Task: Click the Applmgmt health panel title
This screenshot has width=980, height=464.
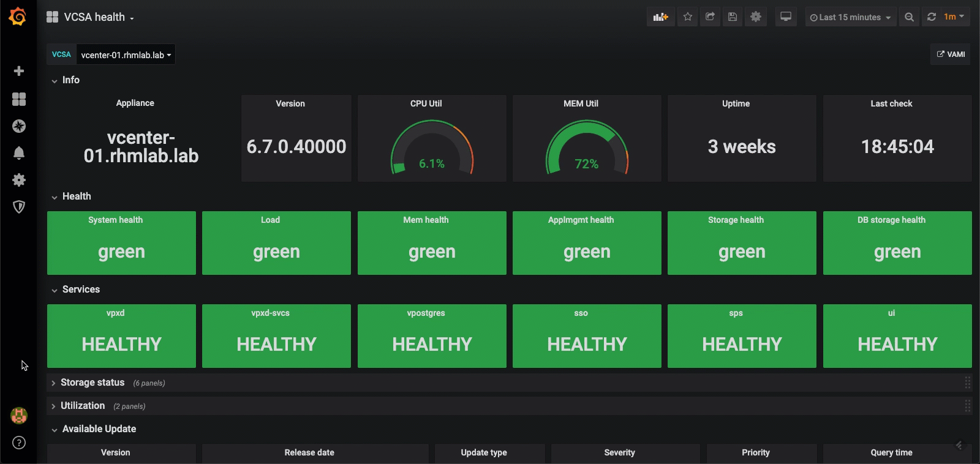Action: (581, 220)
